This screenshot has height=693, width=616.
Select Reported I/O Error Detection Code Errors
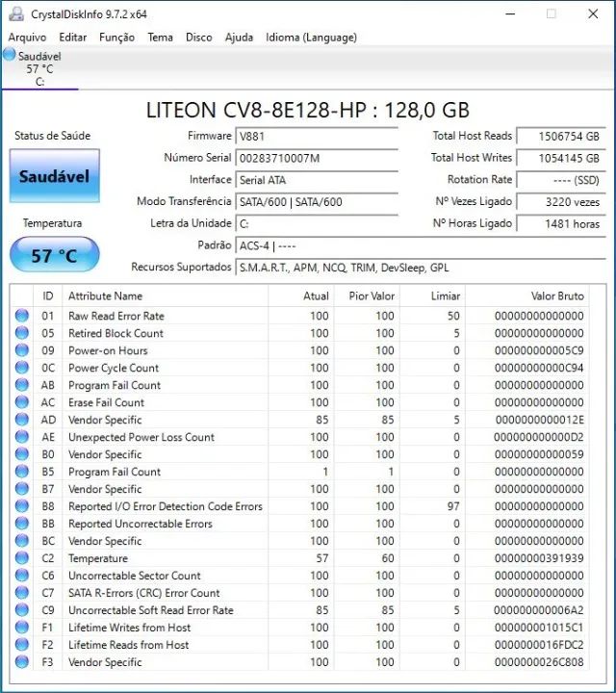coord(166,506)
